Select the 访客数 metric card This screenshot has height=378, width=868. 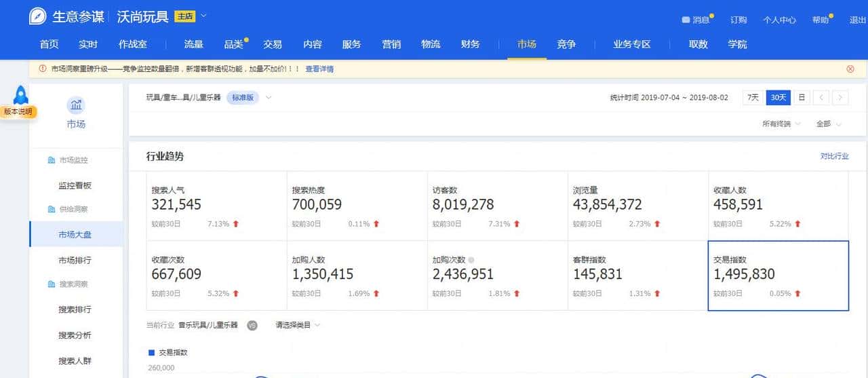(497, 207)
